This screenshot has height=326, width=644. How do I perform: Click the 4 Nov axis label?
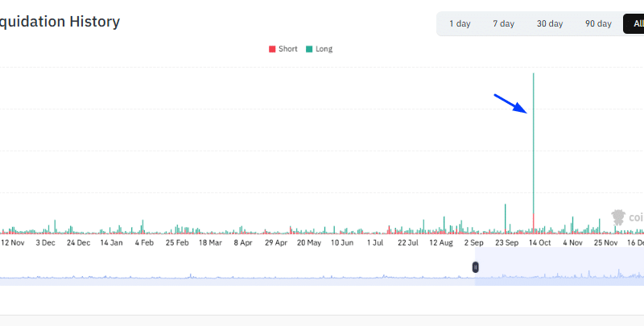coord(572,242)
